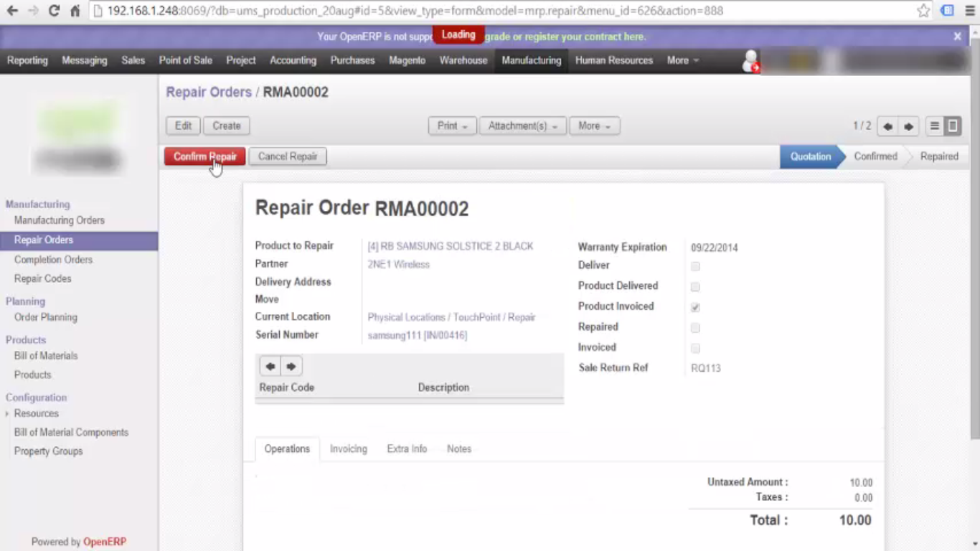Open the Reporting menu
This screenshot has width=980, height=551.
click(x=27, y=60)
